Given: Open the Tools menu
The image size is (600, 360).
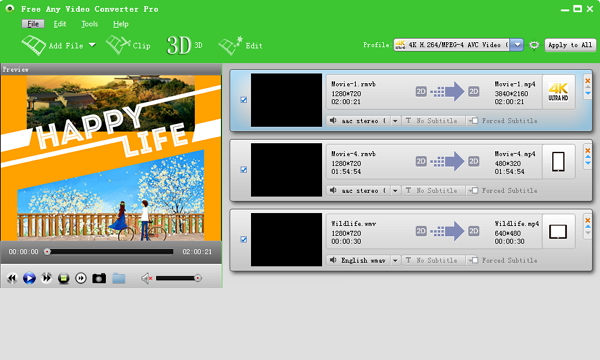Looking at the screenshot, I should [x=90, y=24].
